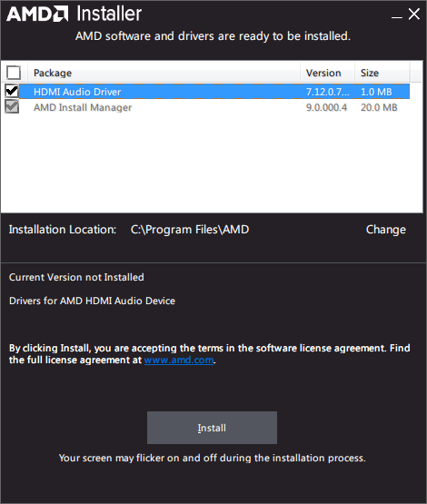Click Drivers for AMD HDMI Audio Device text

click(93, 301)
